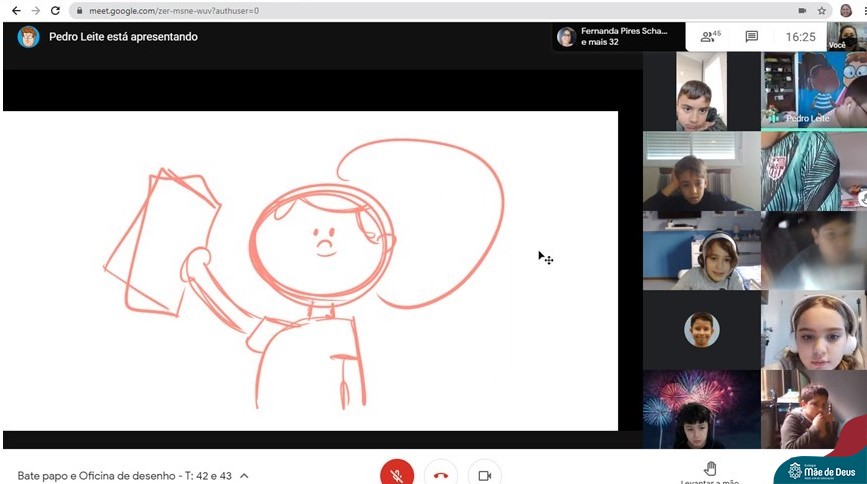
Task: Raise hand with Levantar a mão button
Action: tap(710, 472)
